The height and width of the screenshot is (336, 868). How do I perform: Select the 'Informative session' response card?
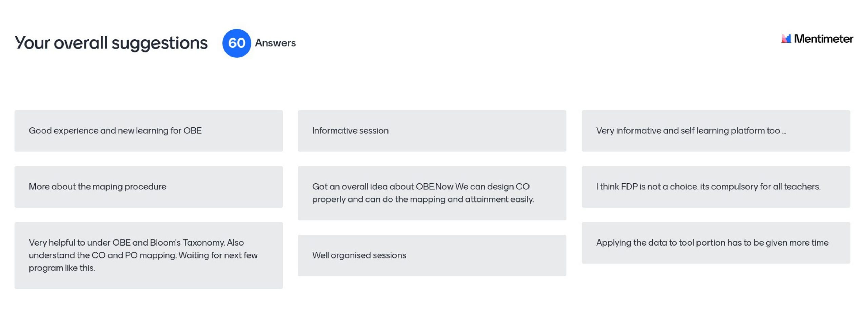point(432,131)
